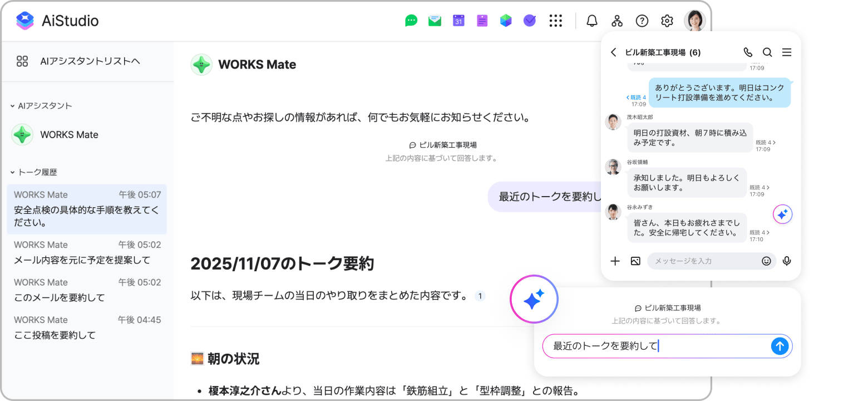Open the green chat message app icon

coord(411,21)
